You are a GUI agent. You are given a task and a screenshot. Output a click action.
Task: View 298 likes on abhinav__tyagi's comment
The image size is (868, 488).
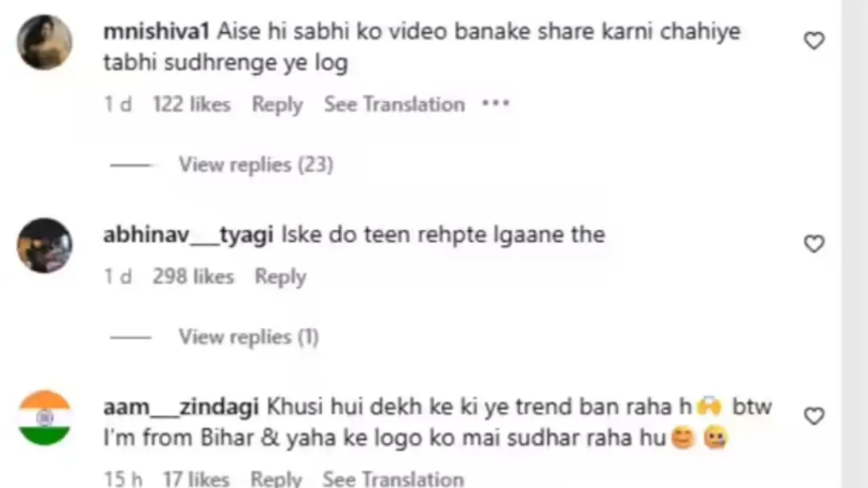[193, 276]
